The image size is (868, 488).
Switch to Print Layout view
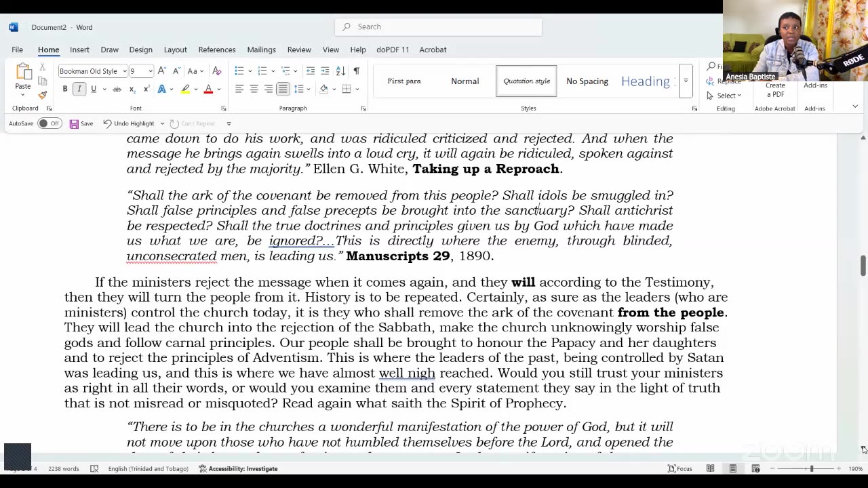tap(733, 468)
